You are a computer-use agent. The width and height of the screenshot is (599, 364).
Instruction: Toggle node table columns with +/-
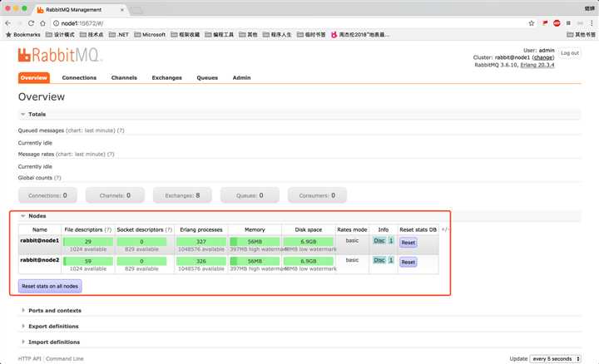[444, 229]
